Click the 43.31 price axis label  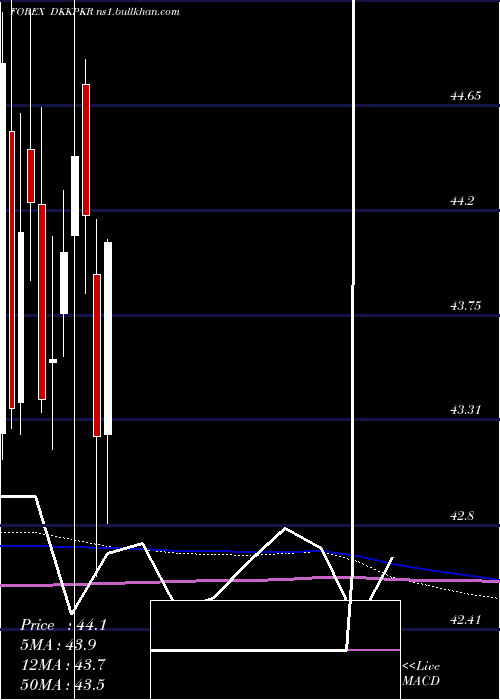465,409
